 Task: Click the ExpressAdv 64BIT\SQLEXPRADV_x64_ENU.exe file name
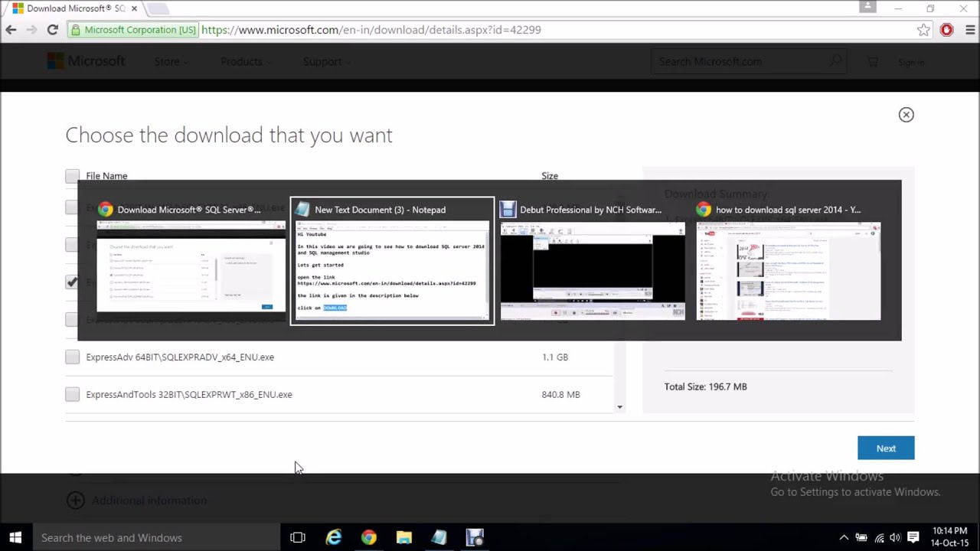180,357
